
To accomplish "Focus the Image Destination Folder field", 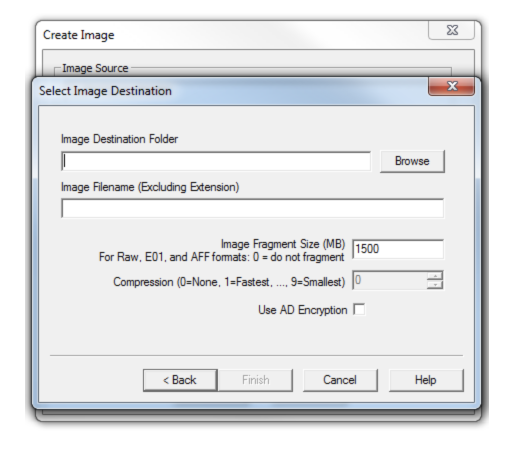I will pos(216,161).
